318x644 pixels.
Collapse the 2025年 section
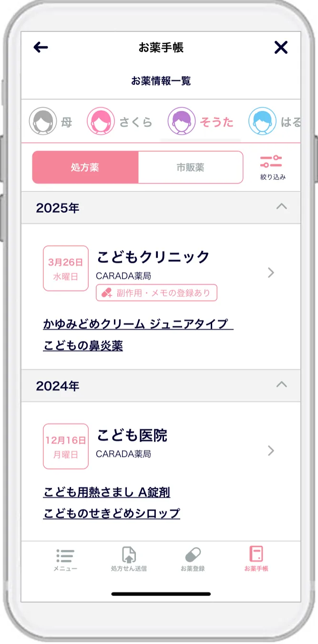coord(282,207)
